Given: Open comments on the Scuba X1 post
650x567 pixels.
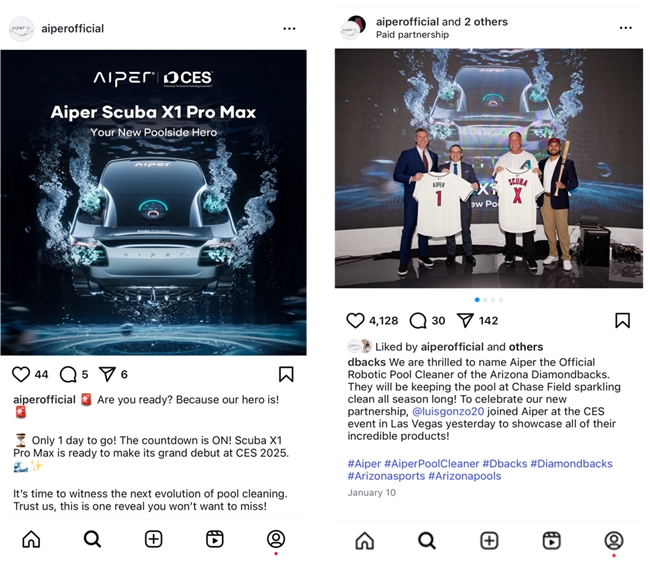Looking at the screenshot, I should pyautogui.click(x=68, y=374).
